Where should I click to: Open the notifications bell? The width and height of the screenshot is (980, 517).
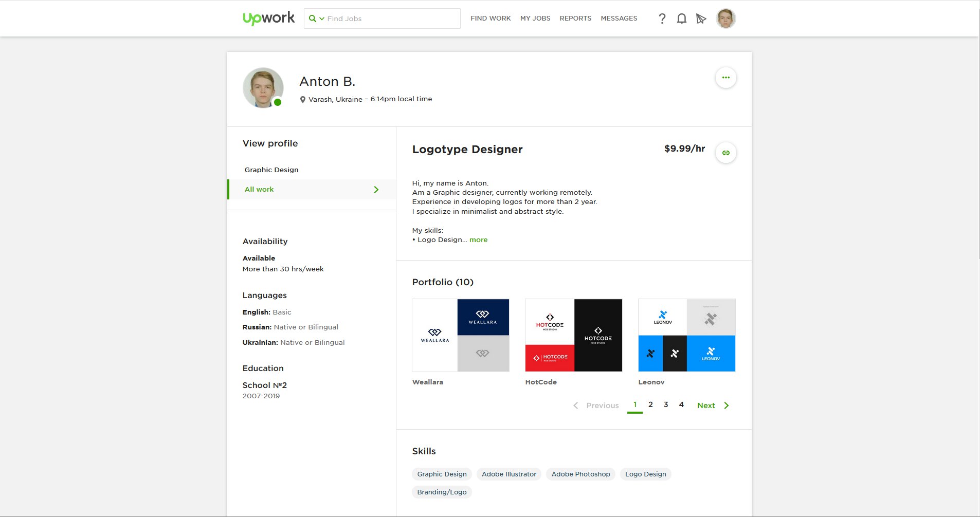coord(682,19)
